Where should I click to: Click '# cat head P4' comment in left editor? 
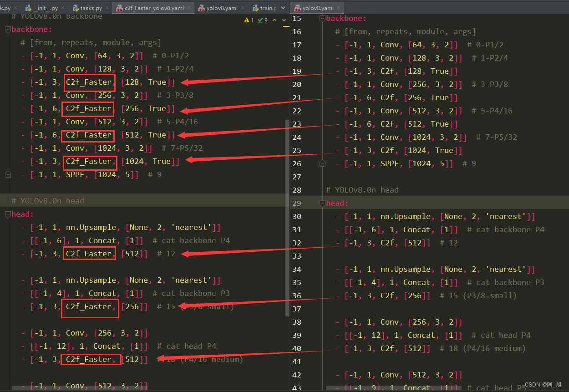(x=187, y=346)
